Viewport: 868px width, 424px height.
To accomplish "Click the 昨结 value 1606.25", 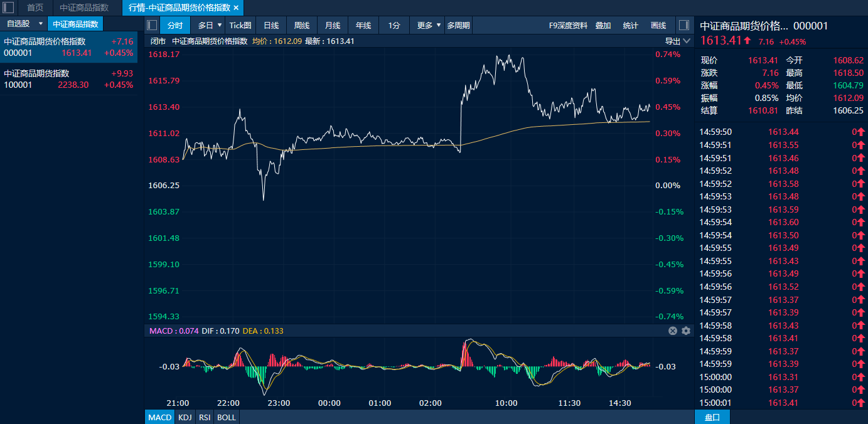I will (x=849, y=110).
